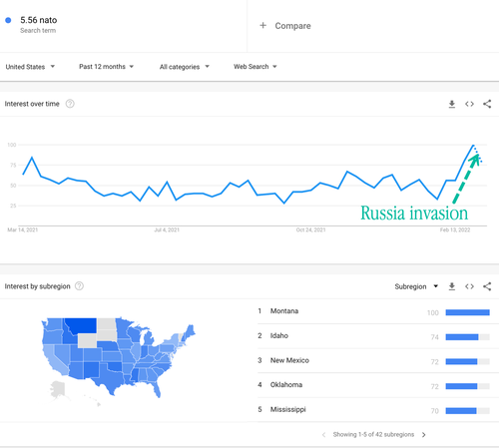Viewport: 499px width, 448px height.
Task: Share the Interest by subregion panel
Action: click(x=487, y=286)
